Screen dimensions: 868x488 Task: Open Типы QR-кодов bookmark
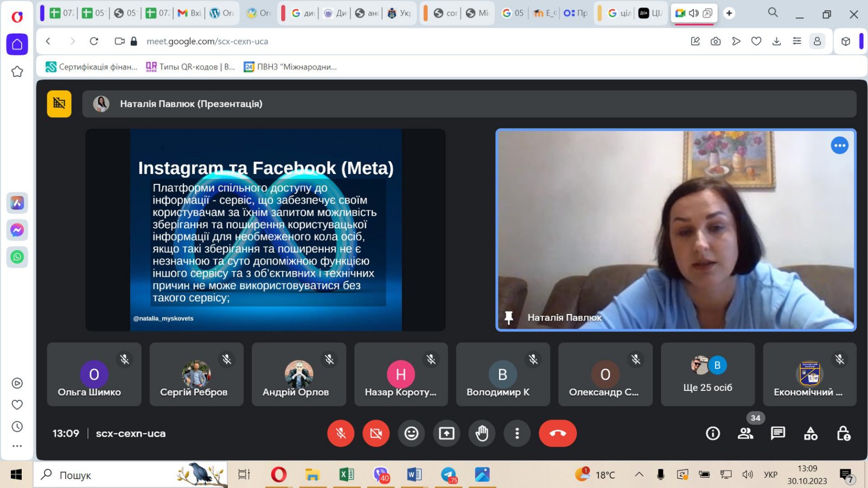pyautogui.click(x=190, y=67)
